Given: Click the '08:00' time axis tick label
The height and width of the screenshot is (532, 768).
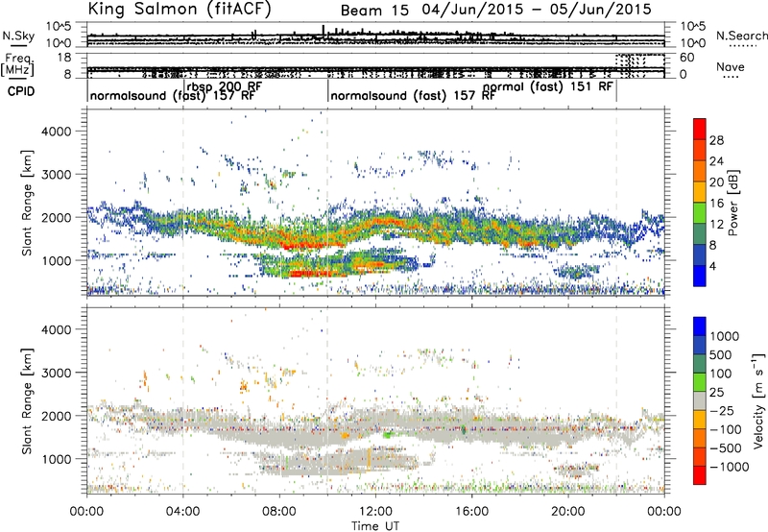Looking at the screenshot, I should point(279,512).
